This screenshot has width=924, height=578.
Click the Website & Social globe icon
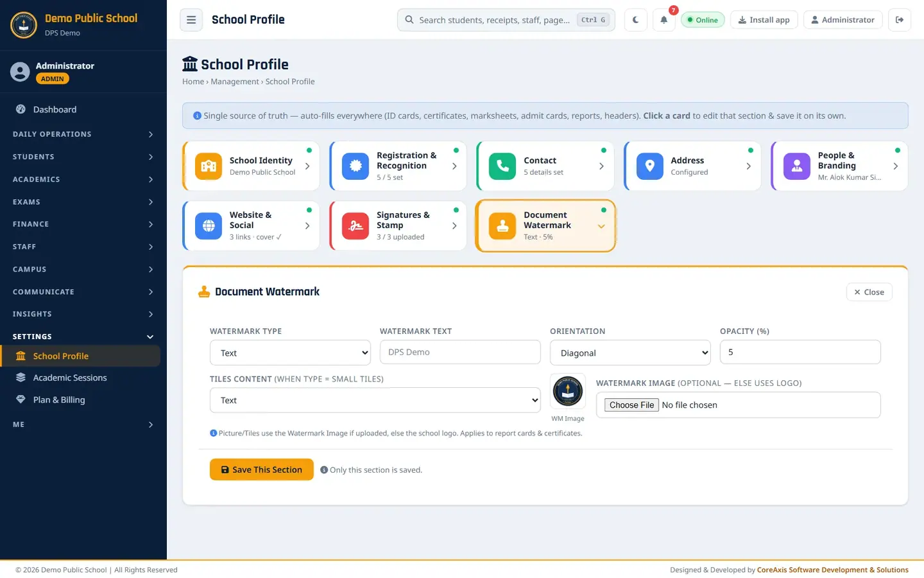point(209,226)
